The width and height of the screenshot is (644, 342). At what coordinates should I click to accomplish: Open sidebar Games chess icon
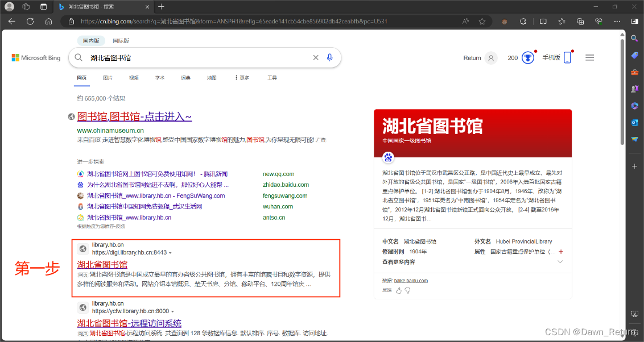tap(634, 89)
